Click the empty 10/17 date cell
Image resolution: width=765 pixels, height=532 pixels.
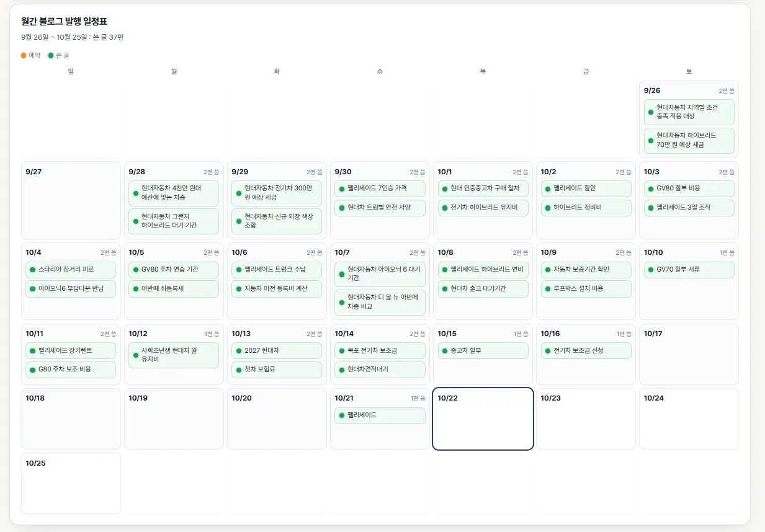[689, 354]
